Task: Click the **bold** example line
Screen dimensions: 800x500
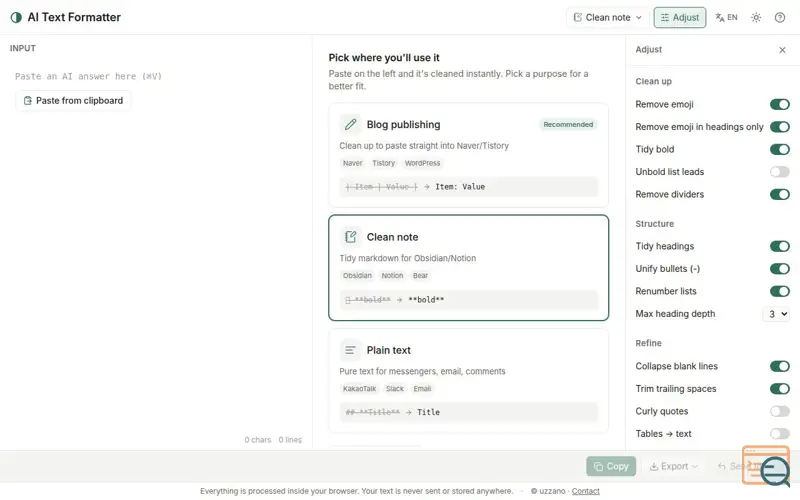Action: click(468, 299)
